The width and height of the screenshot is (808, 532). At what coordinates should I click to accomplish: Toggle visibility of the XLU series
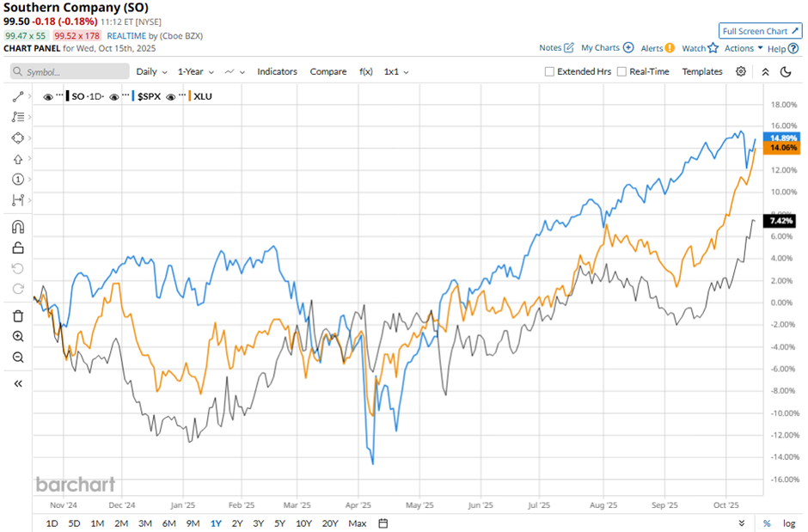point(170,97)
